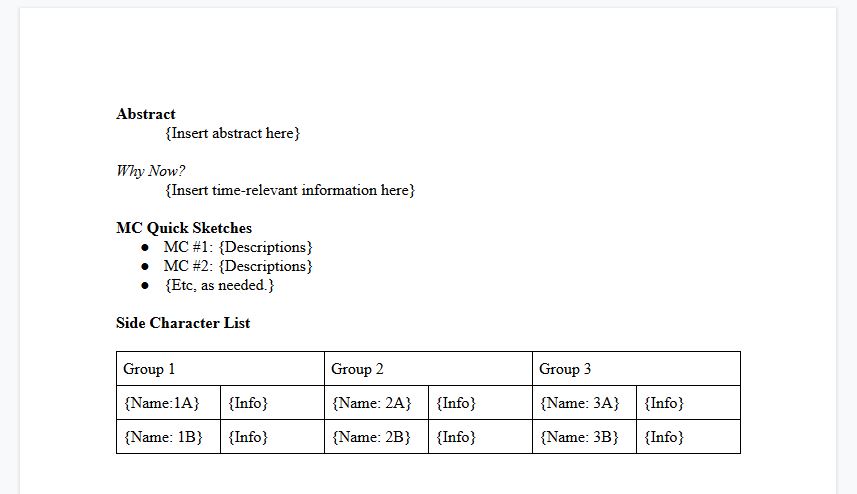Viewport: 857px width, 494px height.
Task: Click the Group 1 table header cell
Action: (220, 369)
